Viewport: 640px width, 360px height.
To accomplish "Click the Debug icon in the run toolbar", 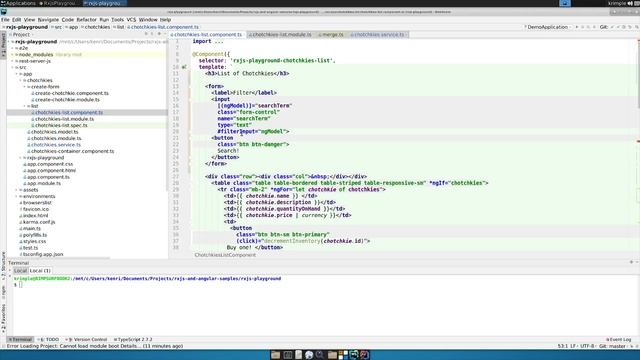I will click(x=583, y=27).
